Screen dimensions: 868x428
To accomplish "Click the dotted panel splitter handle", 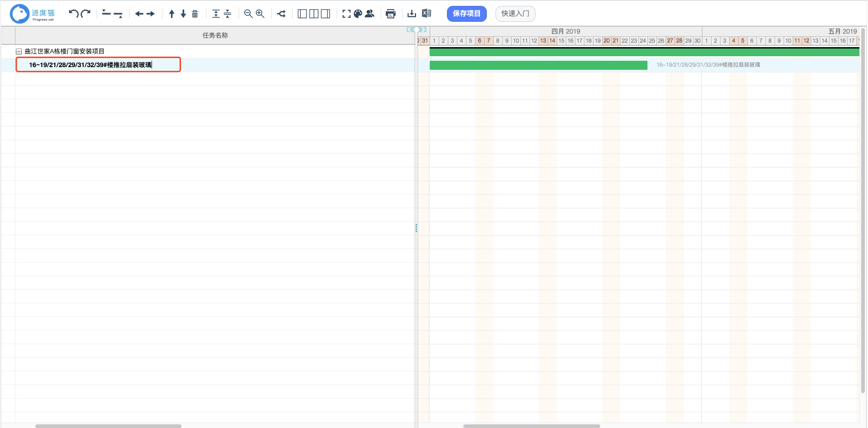I will click(x=416, y=228).
